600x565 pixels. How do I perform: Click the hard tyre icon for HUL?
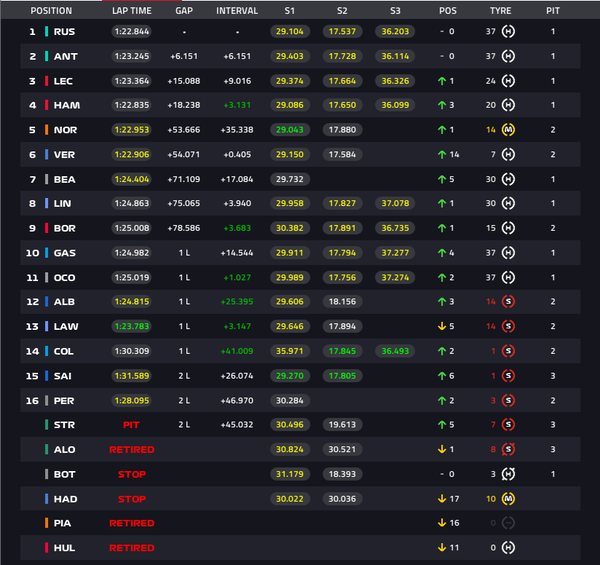pos(508,548)
